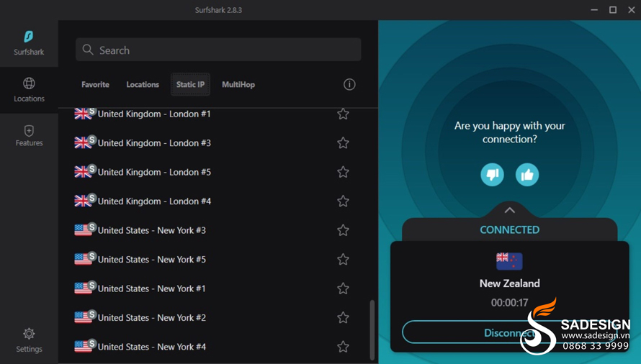Screen dimensions: 641x364
Task: Open the Locations sidebar section
Action: (29, 90)
